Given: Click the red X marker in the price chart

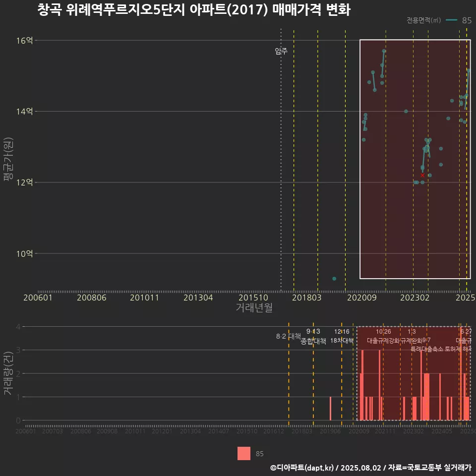Looking at the screenshot, I should click(422, 175).
